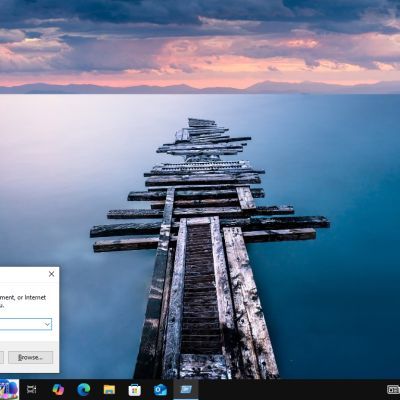Screen dimensions: 400x400
Task: Open Microsoft Edge from the taskbar
Action: [84, 389]
